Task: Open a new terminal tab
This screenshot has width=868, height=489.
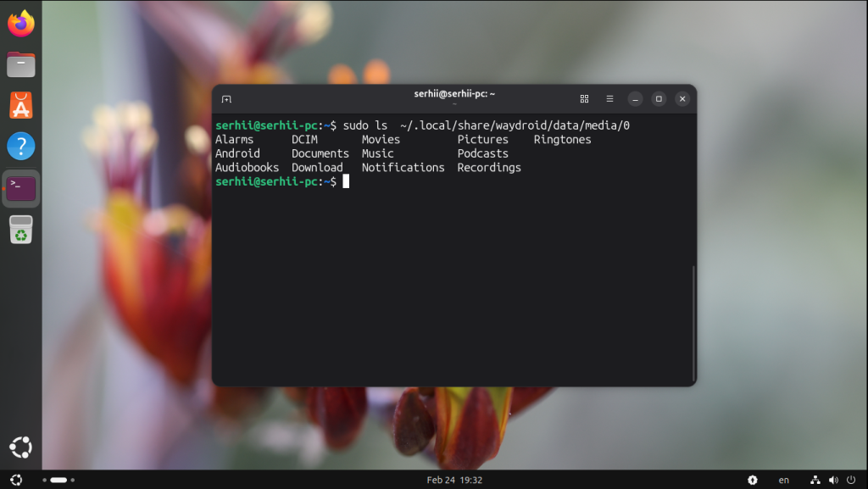Action: pyautogui.click(x=226, y=99)
